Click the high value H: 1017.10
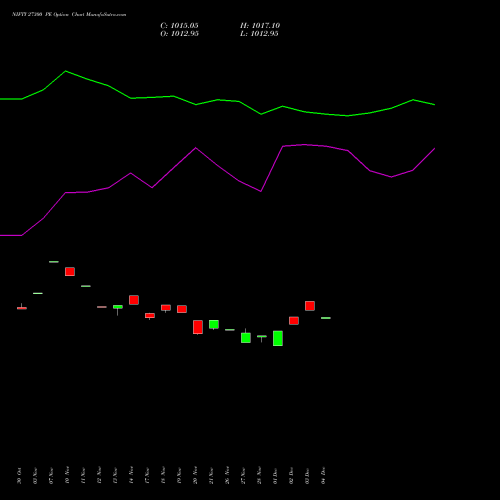 [x=260, y=26]
